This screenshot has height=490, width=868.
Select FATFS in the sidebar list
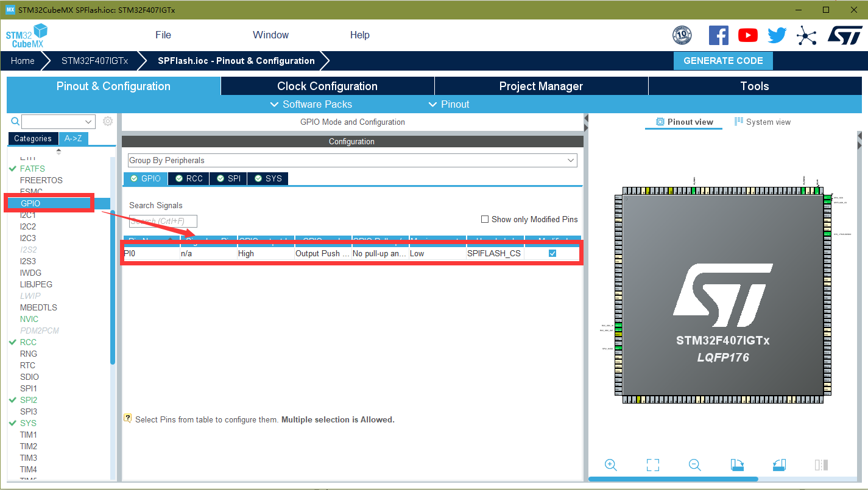(32, 169)
